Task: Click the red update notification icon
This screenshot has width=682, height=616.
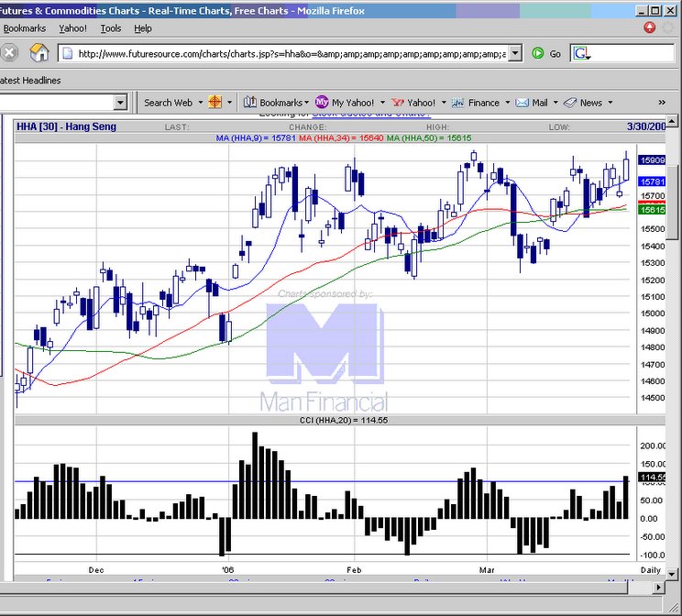Action: coord(649,27)
